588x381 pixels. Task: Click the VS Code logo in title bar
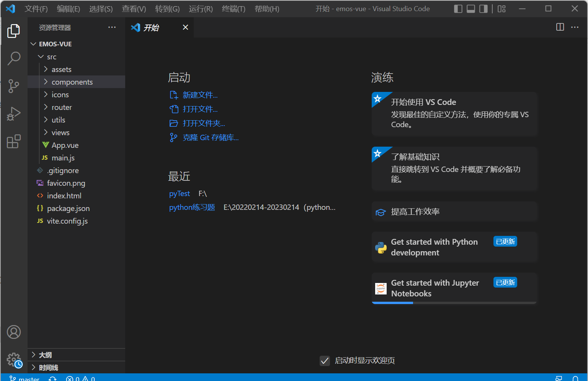[x=10, y=8]
